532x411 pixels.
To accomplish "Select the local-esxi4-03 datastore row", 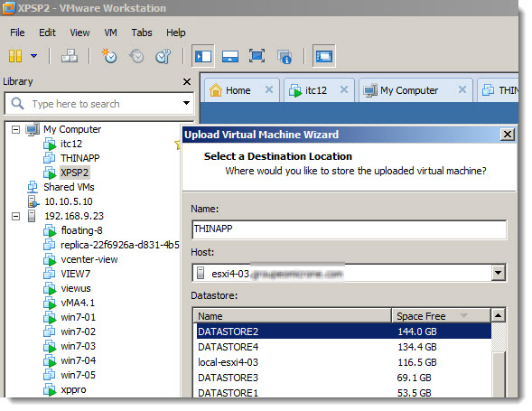I will [344, 362].
